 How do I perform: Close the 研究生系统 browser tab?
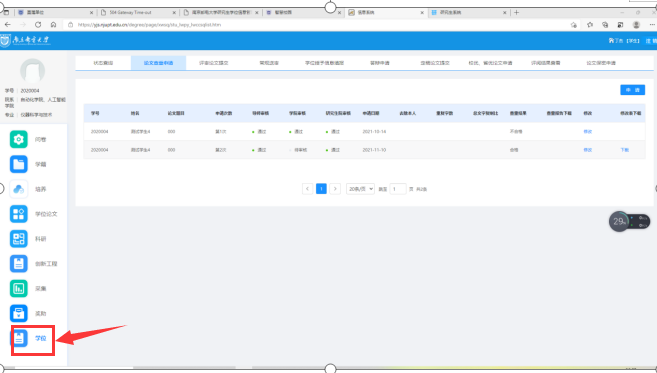pos(505,13)
